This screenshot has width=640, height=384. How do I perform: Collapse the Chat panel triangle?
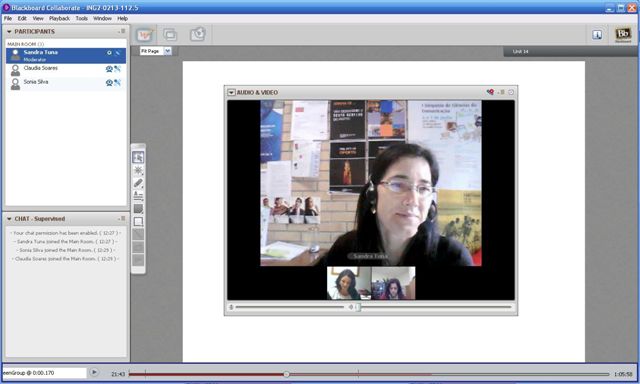(9, 219)
